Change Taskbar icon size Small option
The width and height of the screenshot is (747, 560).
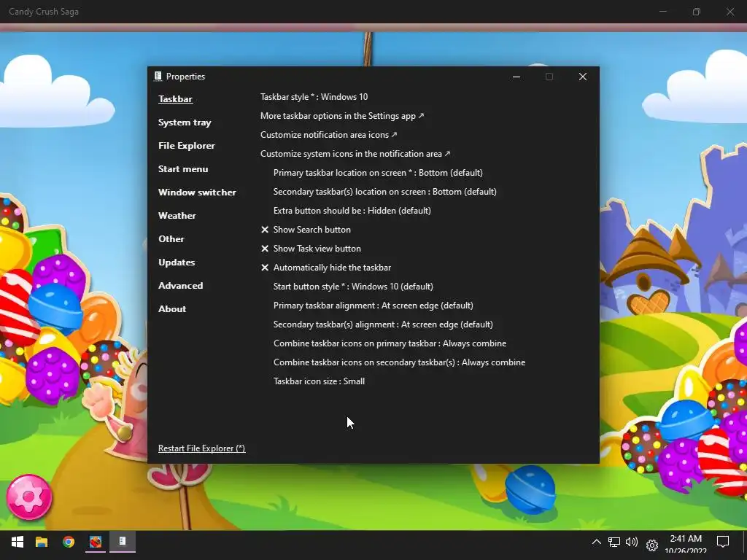(319, 381)
